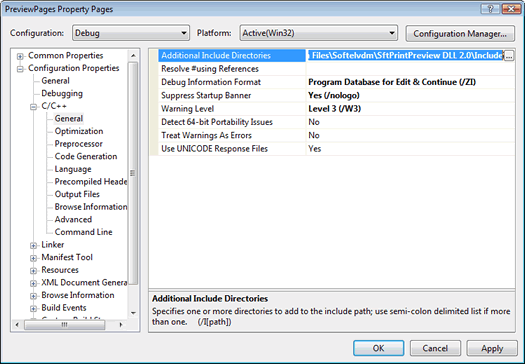Image resolution: width=525 pixels, height=364 pixels.
Task: Click the ellipsis button for include directories
Action: coord(509,56)
